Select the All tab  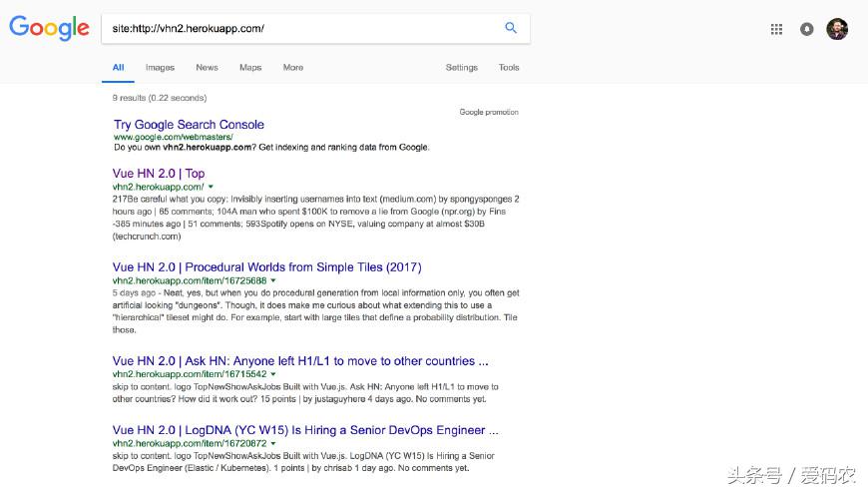click(118, 68)
